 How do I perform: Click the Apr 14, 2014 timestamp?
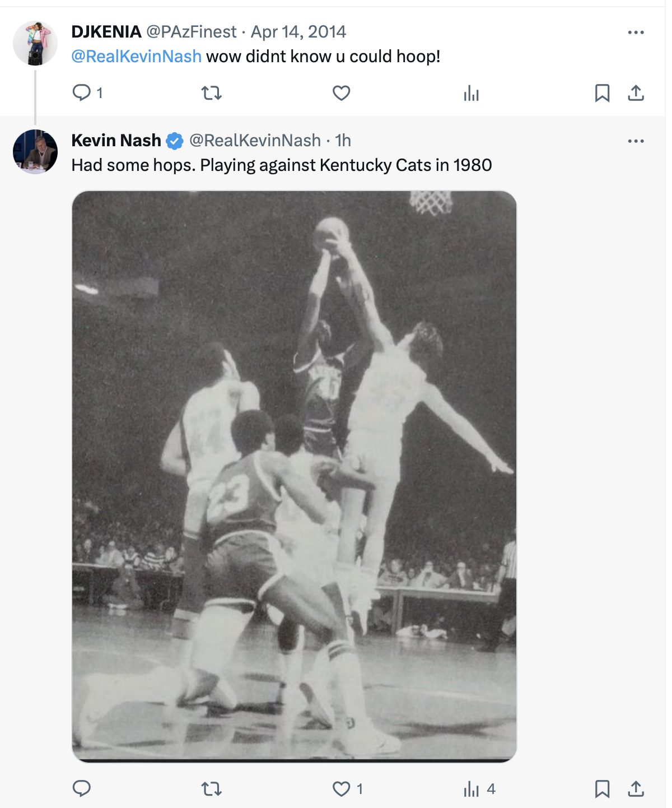298,32
